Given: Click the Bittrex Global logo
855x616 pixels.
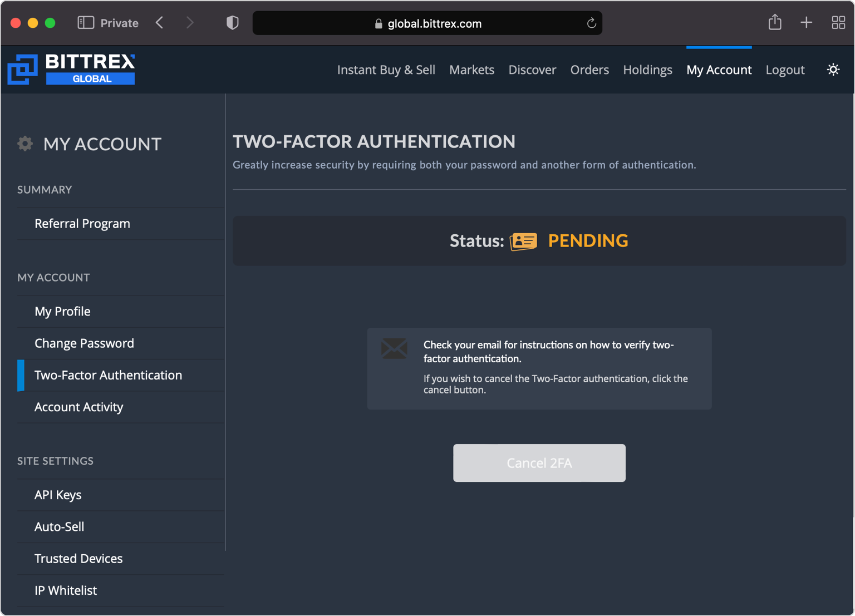Looking at the screenshot, I should click(71, 70).
